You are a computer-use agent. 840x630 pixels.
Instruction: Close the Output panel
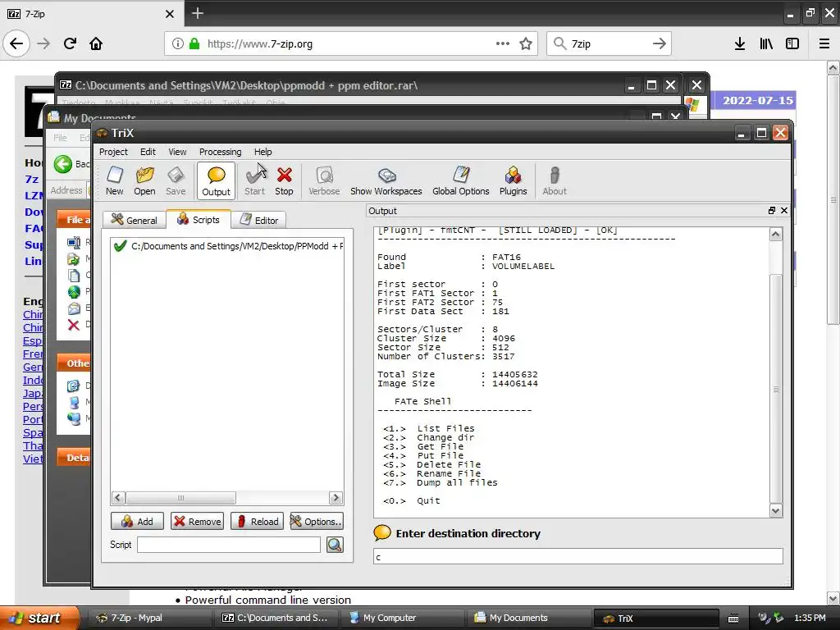pyautogui.click(x=783, y=211)
